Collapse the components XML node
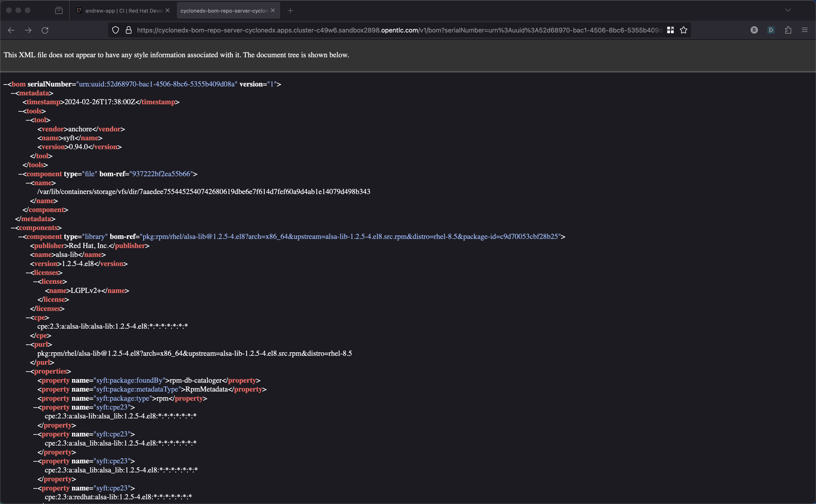The height and width of the screenshot is (504, 816). (13, 228)
